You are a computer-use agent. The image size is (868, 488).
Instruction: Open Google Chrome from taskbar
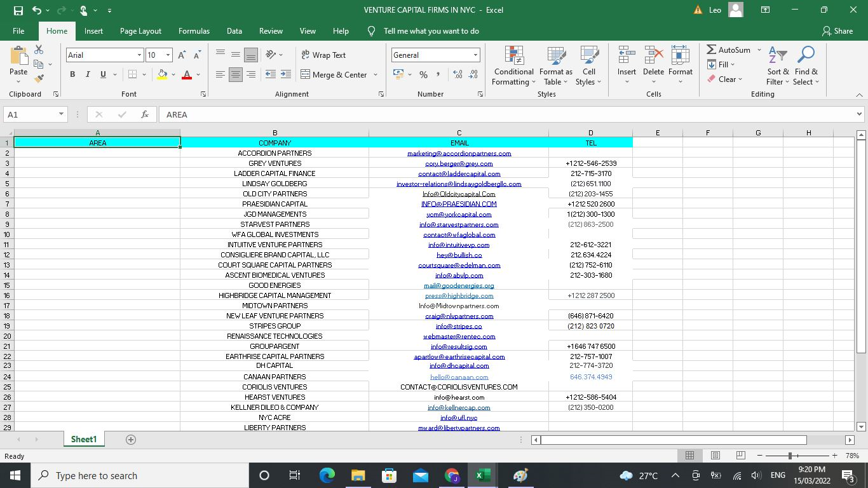pos(452,475)
